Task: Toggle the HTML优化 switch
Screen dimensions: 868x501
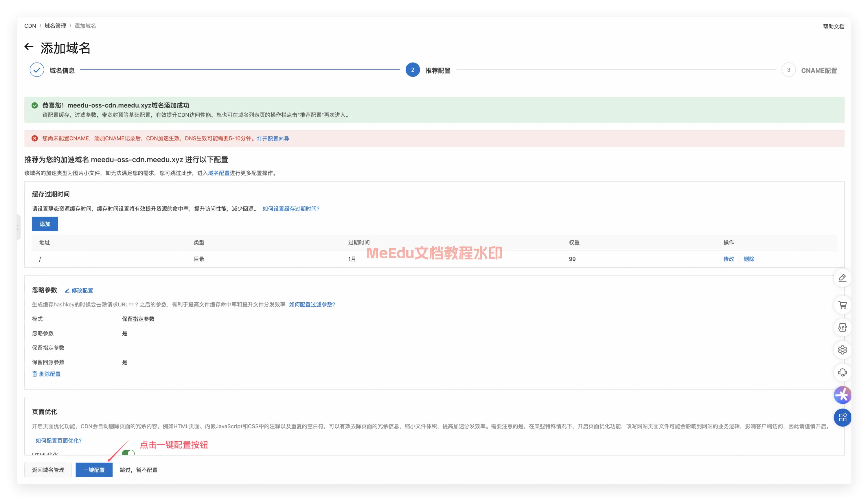Action: click(128, 453)
